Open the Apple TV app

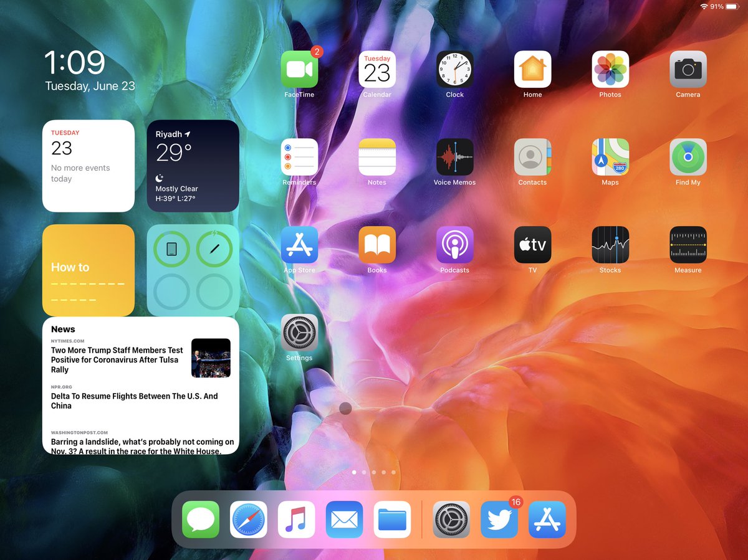[532, 245]
